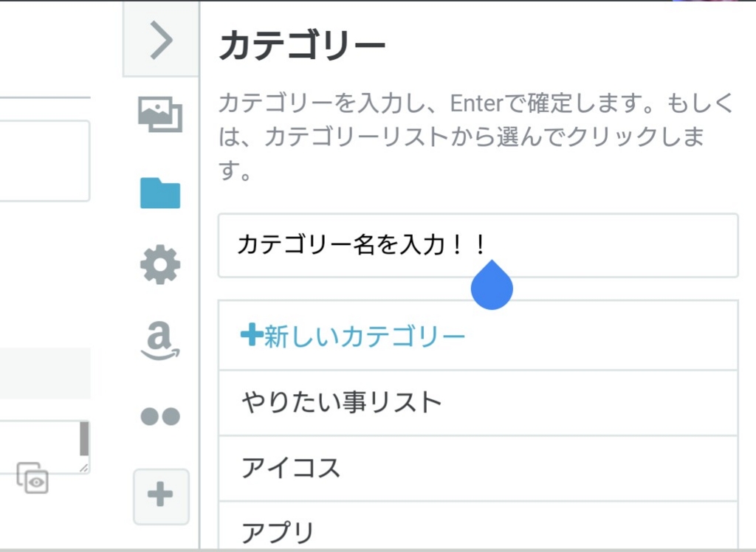
Task: Click the textarea resize handle corner
Action: 85,467
